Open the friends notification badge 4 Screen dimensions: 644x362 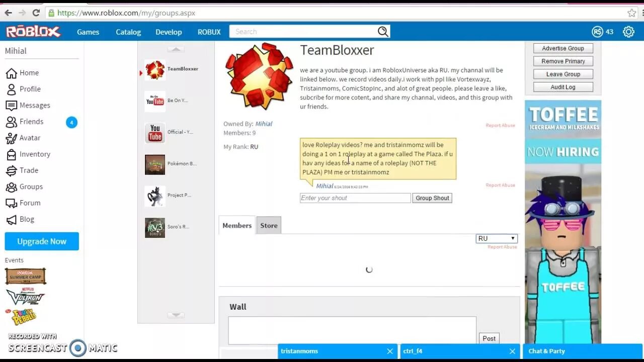pyautogui.click(x=71, y=122)
